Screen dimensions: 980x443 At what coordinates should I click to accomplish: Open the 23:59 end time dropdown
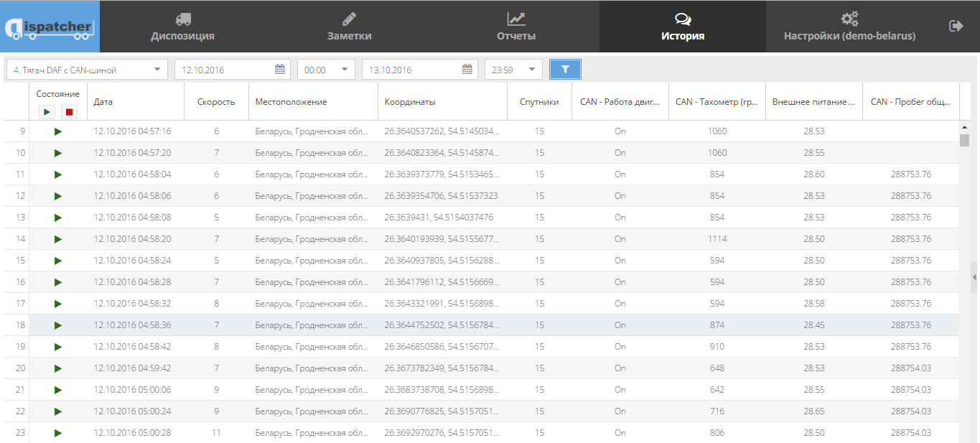pos(532,70)
